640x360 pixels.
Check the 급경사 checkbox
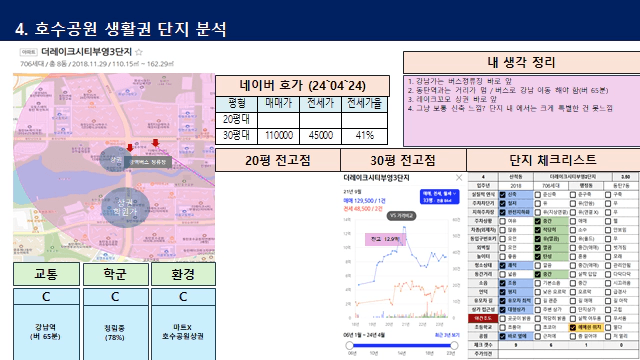coord(608,292)
